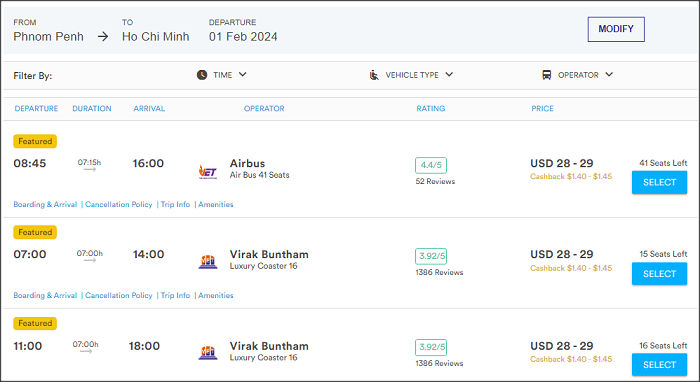
Task: Click the 16:00 arrival time
Action: pyautogui.click(x=148, y=163)
